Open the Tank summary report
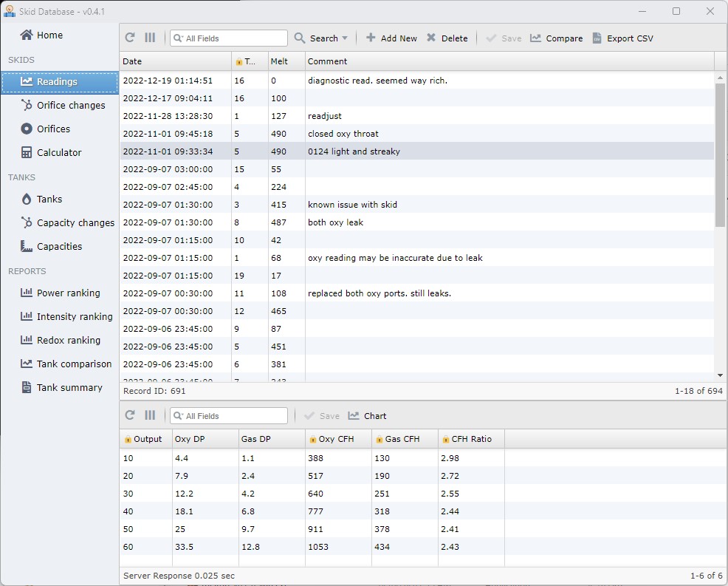Viewport: 728px width, 586px height. (69, 387)
